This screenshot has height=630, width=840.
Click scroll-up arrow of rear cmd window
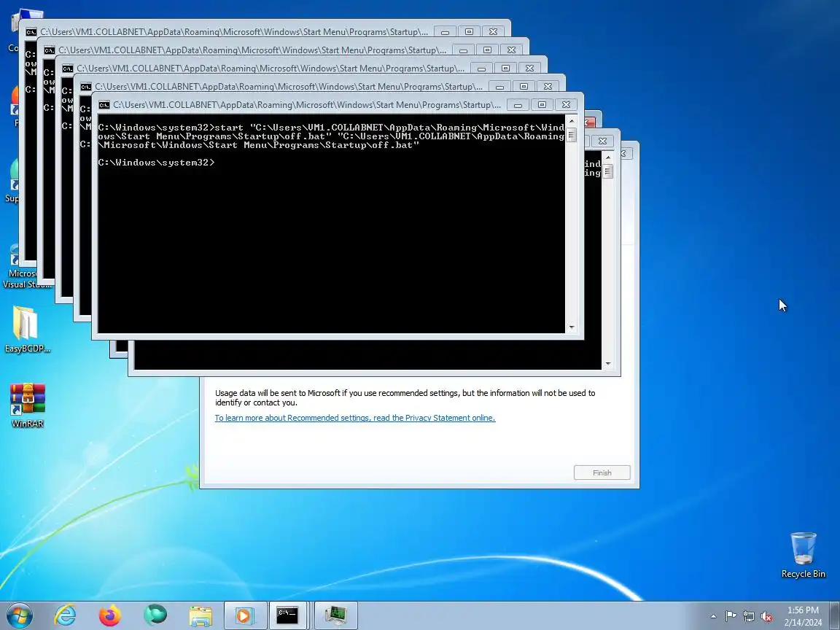click(x=607, y=157)
